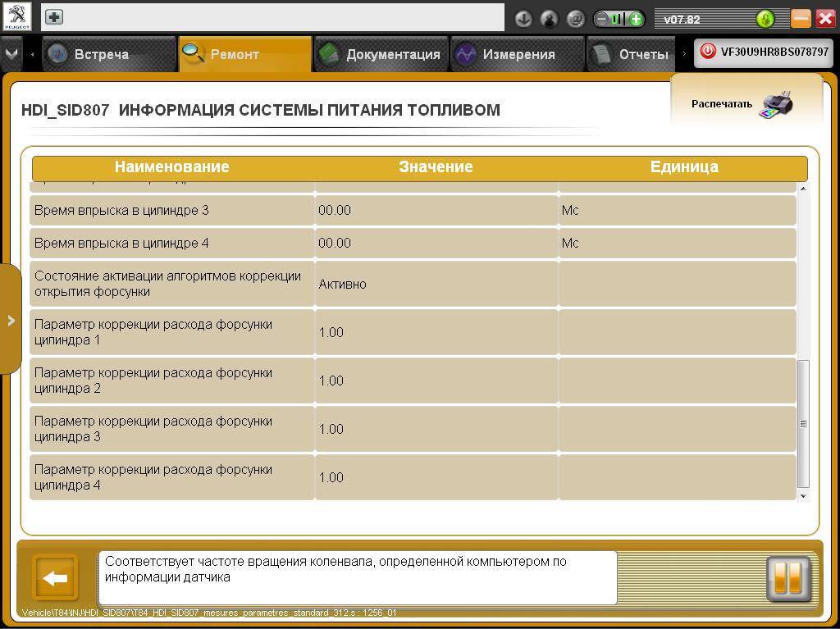Adjust the zoom minus/plus level control
This screenshot has height=629, width=840.
[619, 18]
